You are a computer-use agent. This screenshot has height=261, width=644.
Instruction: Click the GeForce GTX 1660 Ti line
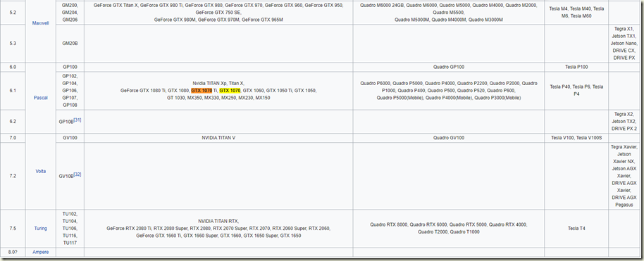coord(218,236)
